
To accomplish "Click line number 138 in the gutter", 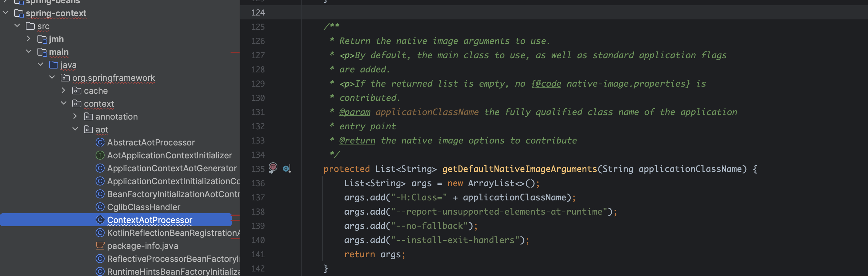I will tap(258, 212).
